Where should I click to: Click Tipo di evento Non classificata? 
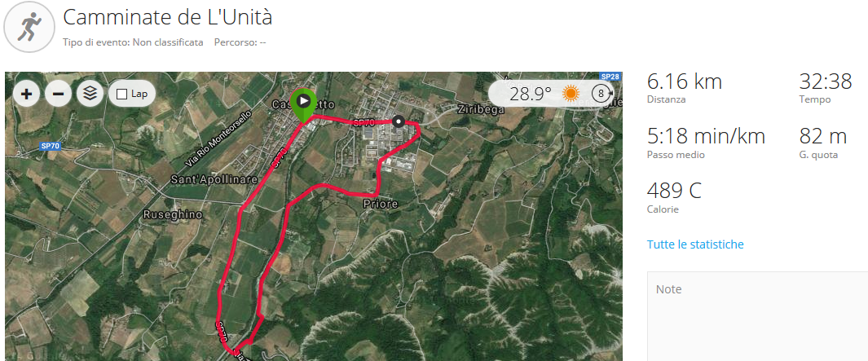(133, 42)
